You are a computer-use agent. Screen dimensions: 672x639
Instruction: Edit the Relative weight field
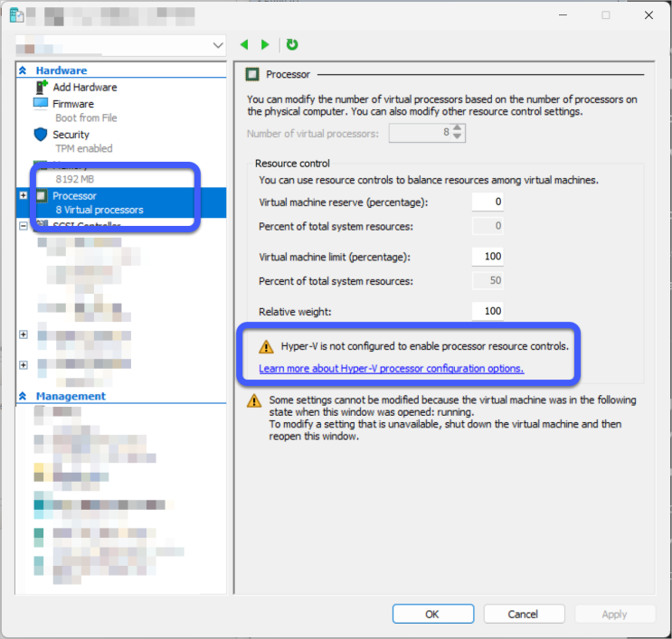487,311
